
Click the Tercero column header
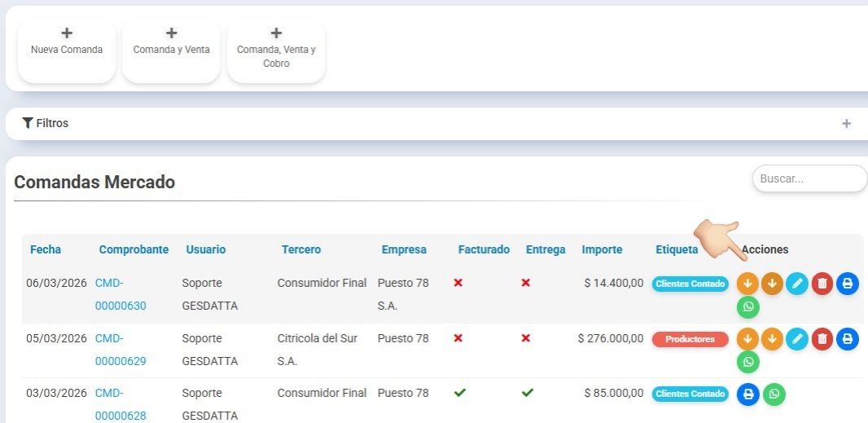301,249
